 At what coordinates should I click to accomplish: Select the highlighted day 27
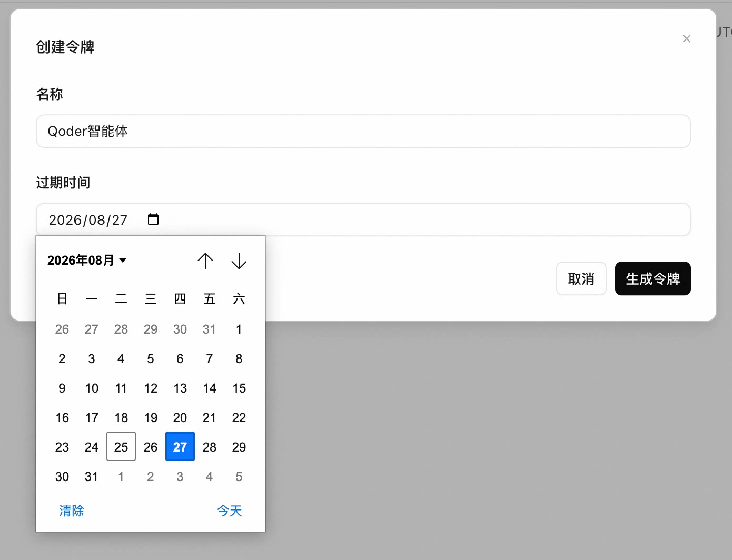click(180, 447)
